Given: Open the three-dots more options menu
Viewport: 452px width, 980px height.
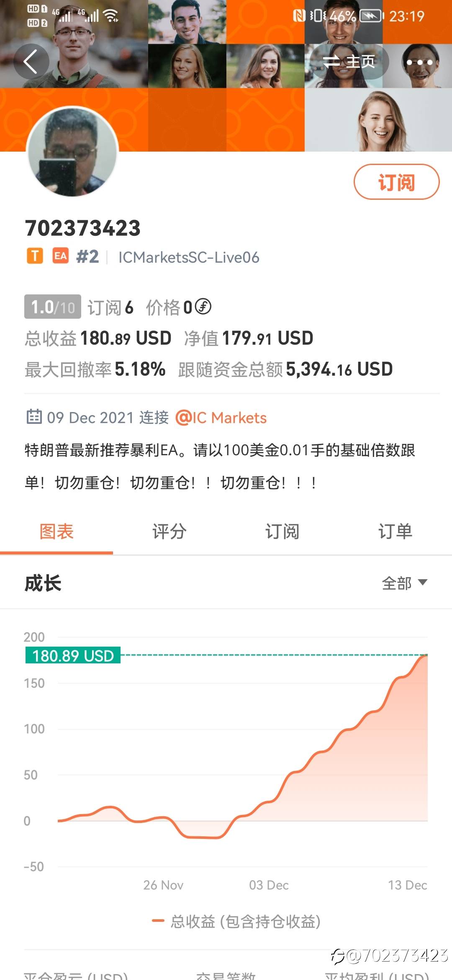Looking at the screenshot, I should click(419, 62).
